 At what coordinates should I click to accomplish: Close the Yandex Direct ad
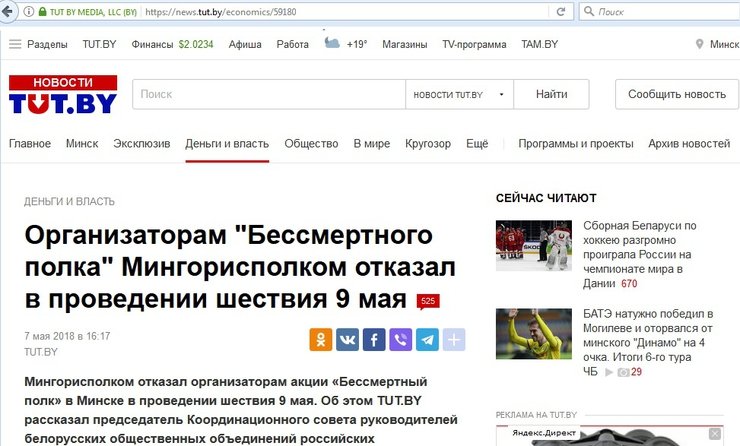coord(714,431)
